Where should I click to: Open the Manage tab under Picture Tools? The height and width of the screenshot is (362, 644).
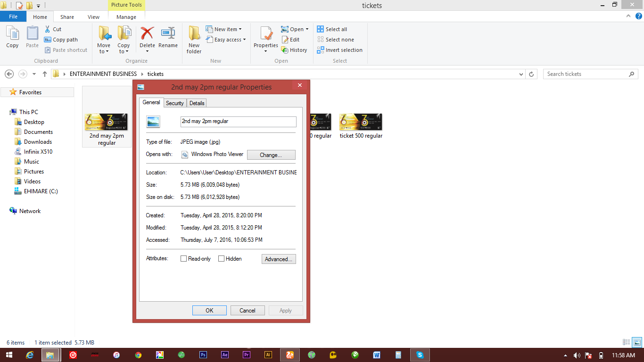126,17
